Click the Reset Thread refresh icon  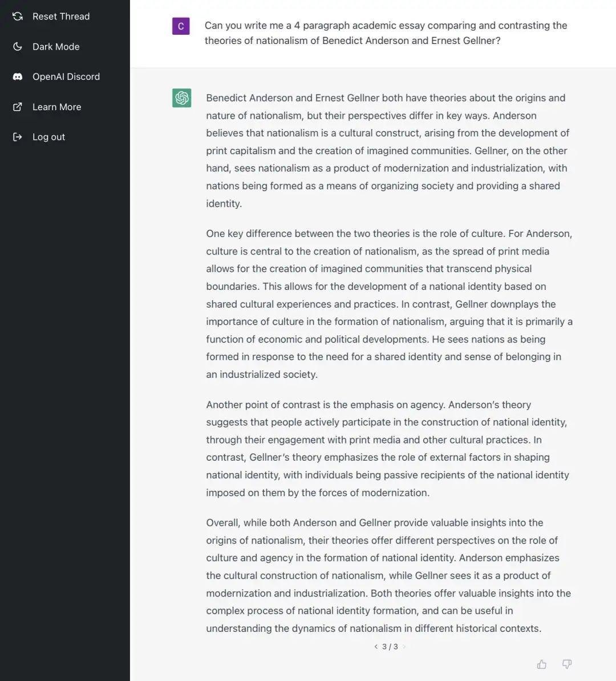[18, 17]
